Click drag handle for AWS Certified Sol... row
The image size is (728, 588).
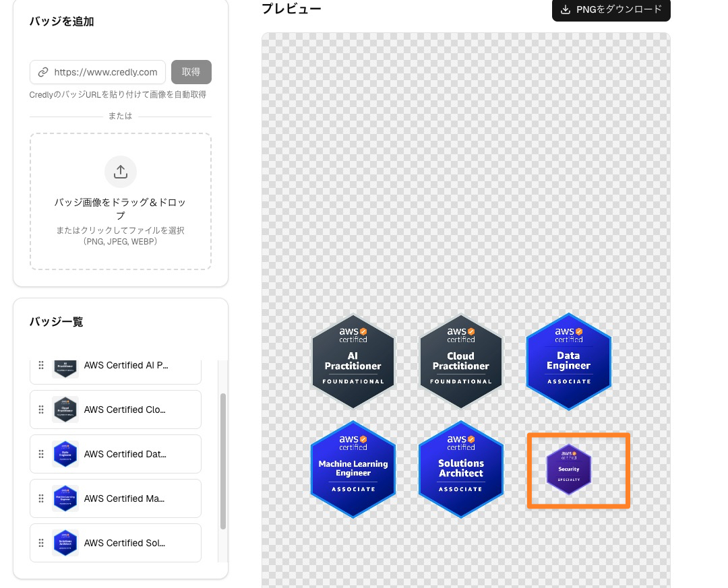coord(41,542)
